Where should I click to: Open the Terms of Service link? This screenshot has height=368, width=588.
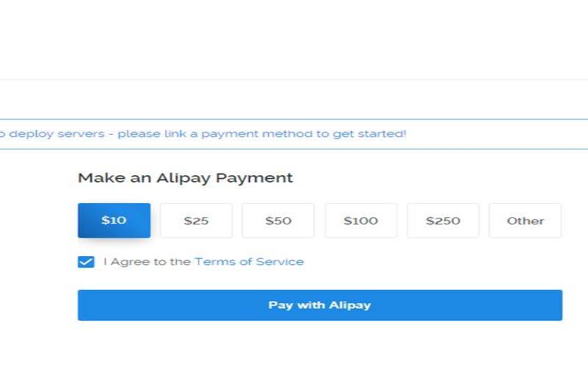(248, 262)
